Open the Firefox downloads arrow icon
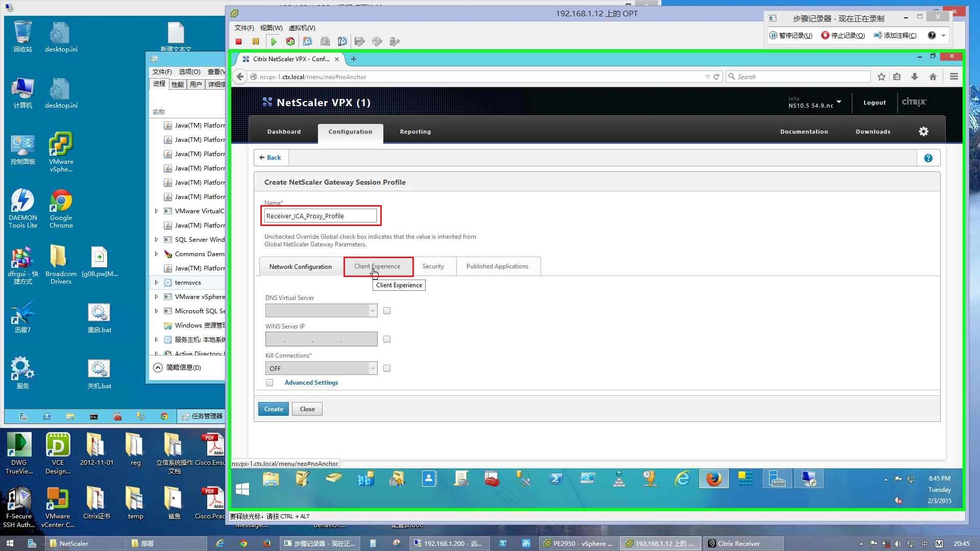This screenshot has width=980, height=551. 915,77
